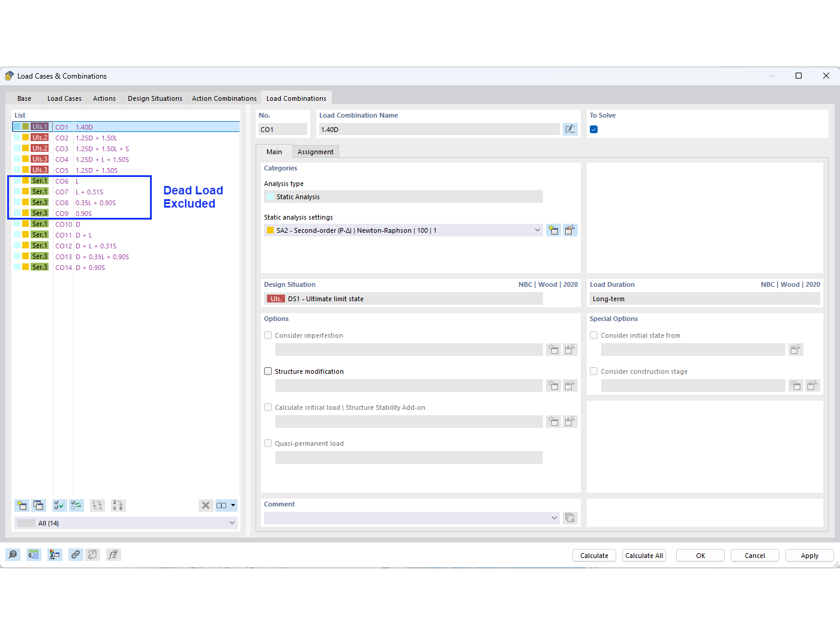The image size is (840, 630).
Task: Click the decimal places 0.00 icon
Action: point(34,554)
